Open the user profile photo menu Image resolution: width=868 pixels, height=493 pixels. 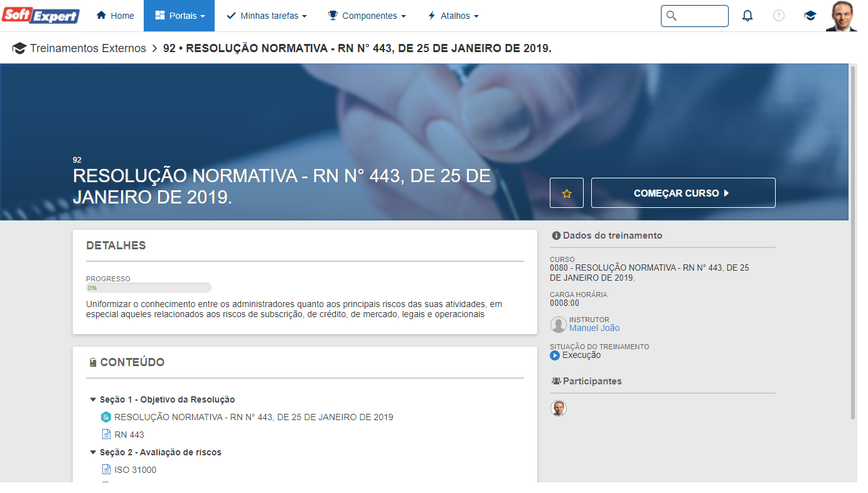tap(840, 16)
